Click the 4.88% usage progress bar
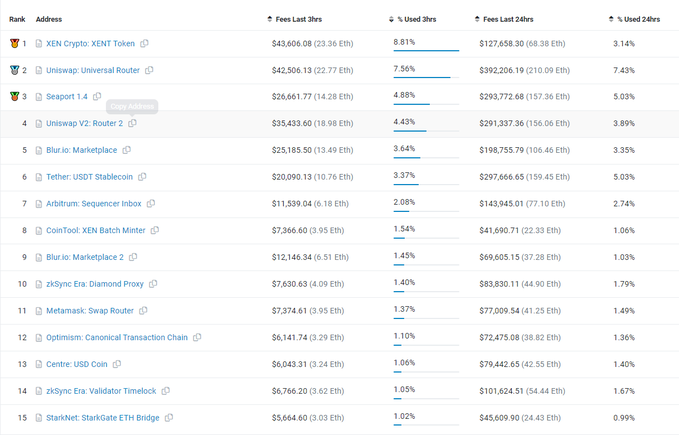679x435 pixels. pyautogui.click(x=426, y=104)
